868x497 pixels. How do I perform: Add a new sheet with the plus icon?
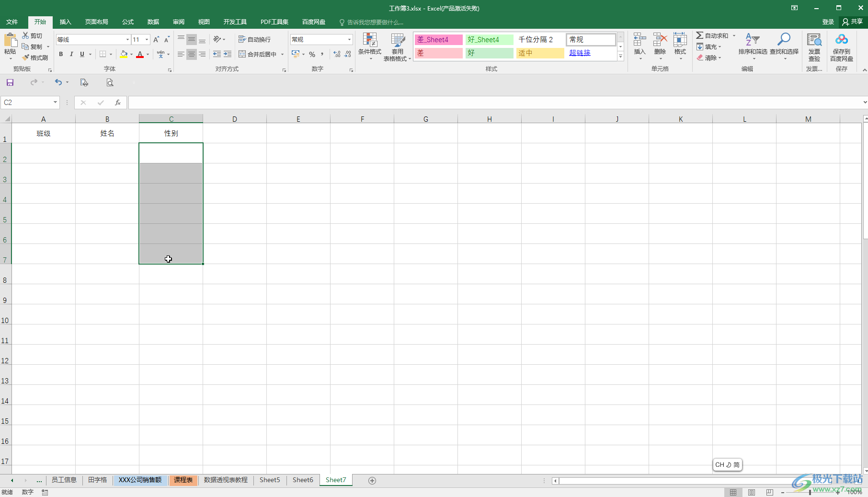(x=372, y=480)
